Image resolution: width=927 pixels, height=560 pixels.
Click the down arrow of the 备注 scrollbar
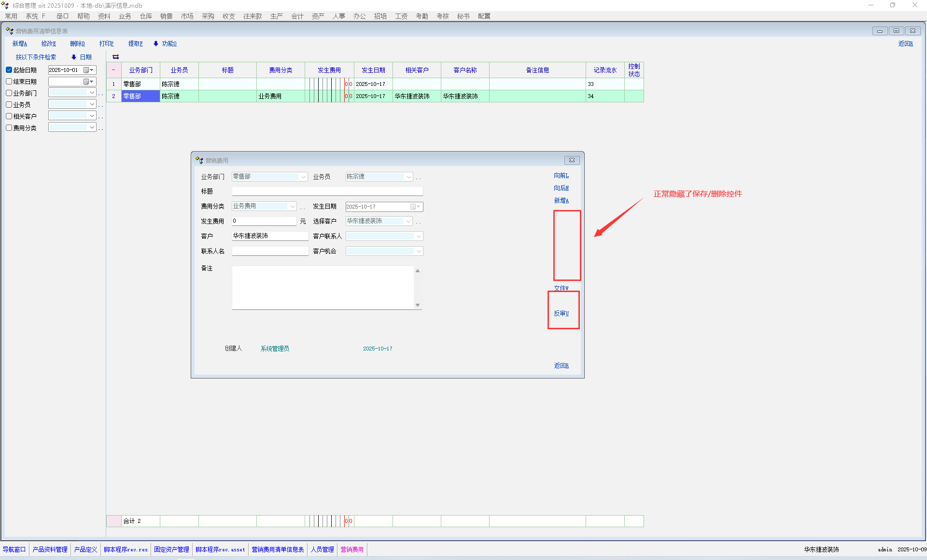[x=418, y=305]
